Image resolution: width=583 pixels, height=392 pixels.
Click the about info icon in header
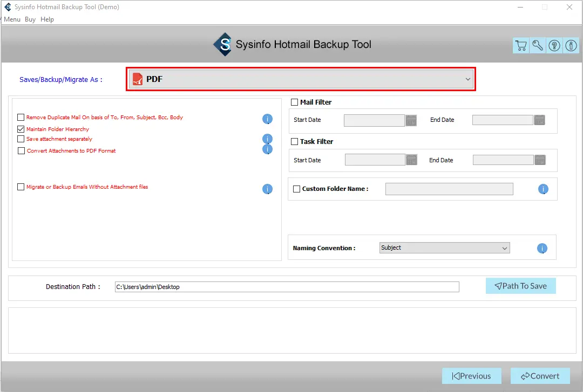coord(571,46)
